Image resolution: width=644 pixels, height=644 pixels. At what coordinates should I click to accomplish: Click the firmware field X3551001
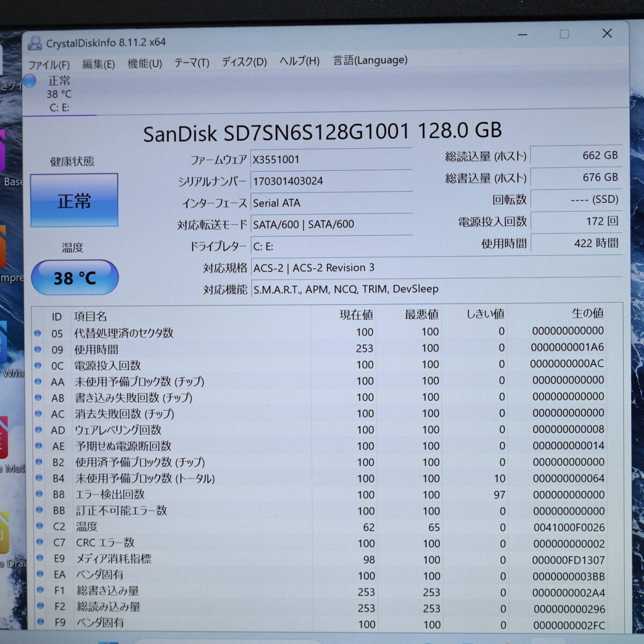click(331, 159)
